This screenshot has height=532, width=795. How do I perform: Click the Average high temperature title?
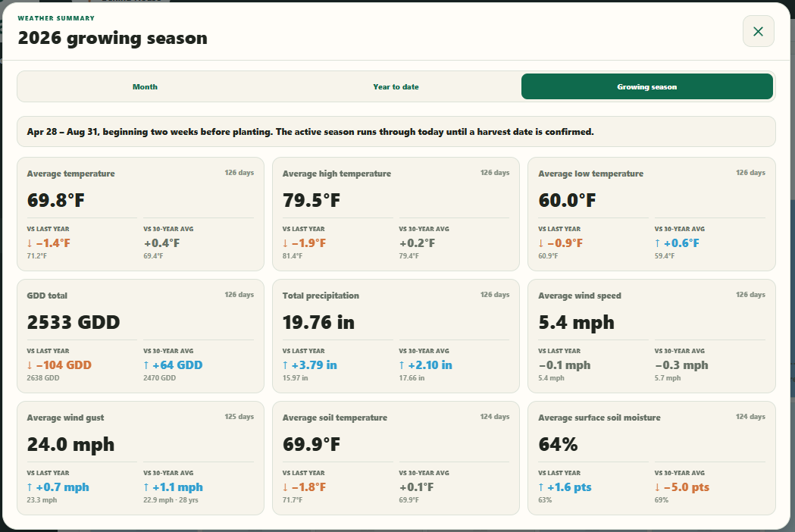pos(336,174)
